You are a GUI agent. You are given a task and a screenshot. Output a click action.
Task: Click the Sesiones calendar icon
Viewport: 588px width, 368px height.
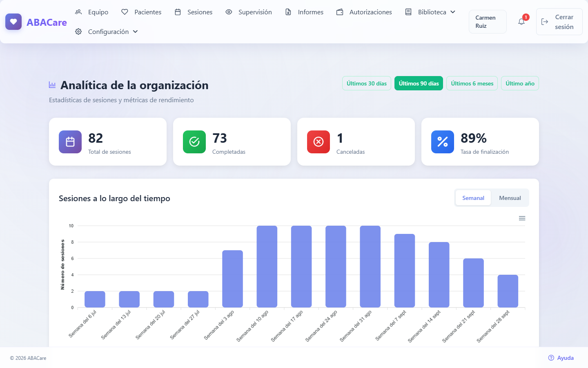(178, 12)
